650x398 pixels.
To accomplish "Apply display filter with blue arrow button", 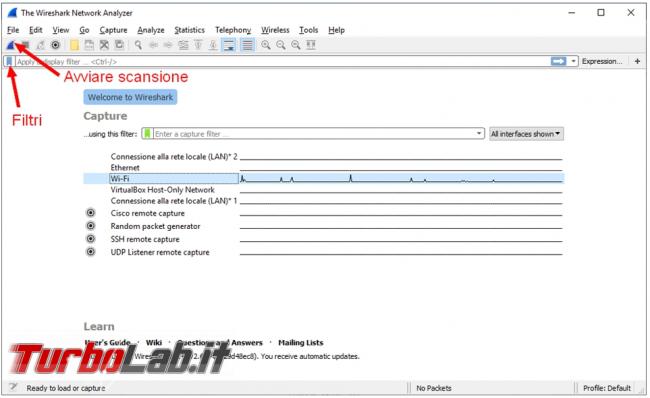I will pyautogui.click(x=558, y=61).
